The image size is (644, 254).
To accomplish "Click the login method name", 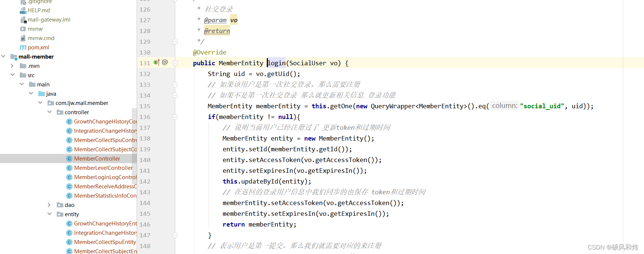I will [x=276, y=63].
